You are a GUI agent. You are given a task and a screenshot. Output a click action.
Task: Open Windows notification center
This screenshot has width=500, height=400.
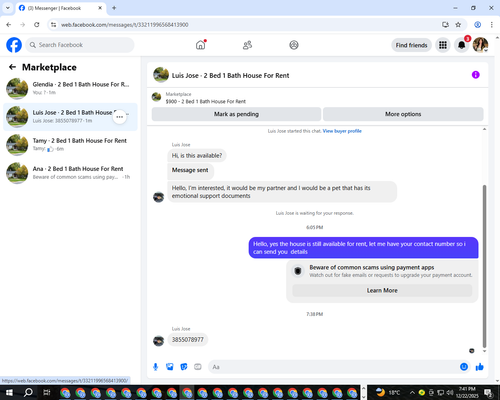488,392
